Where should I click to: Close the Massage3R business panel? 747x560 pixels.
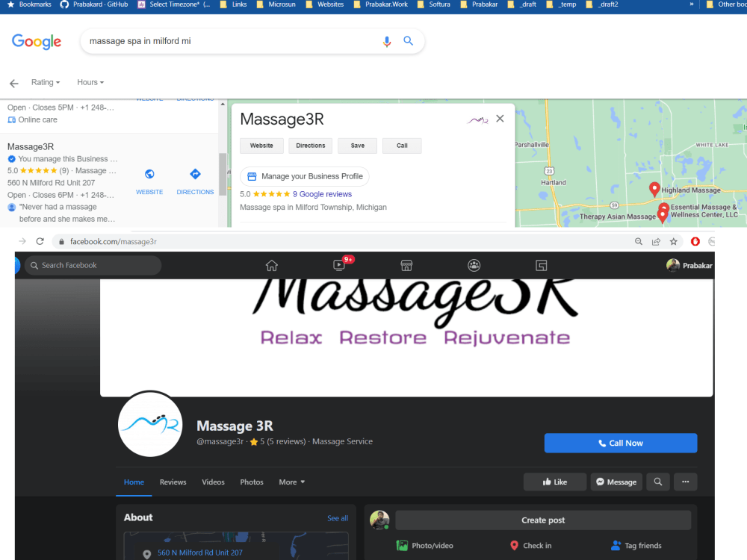(x=500, y=119)
